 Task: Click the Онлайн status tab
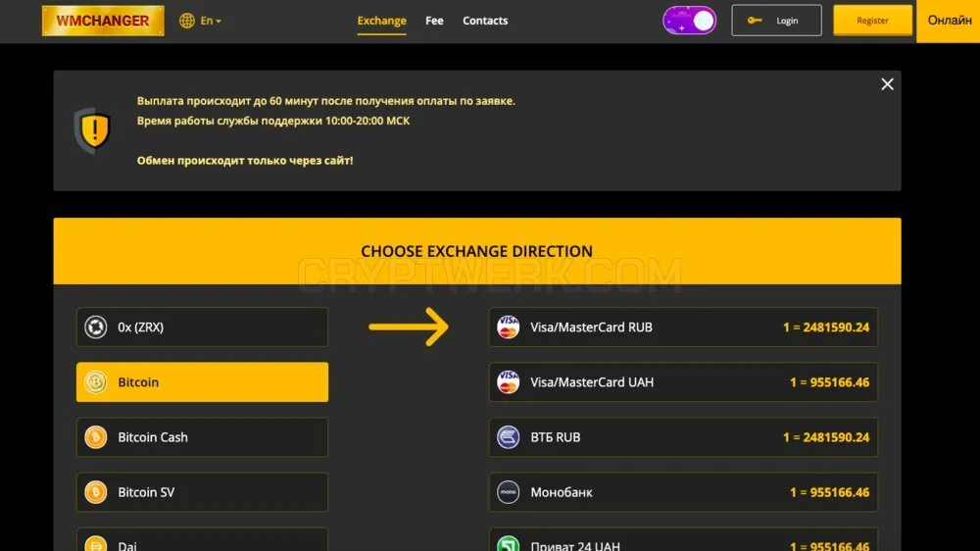point(949,21)
